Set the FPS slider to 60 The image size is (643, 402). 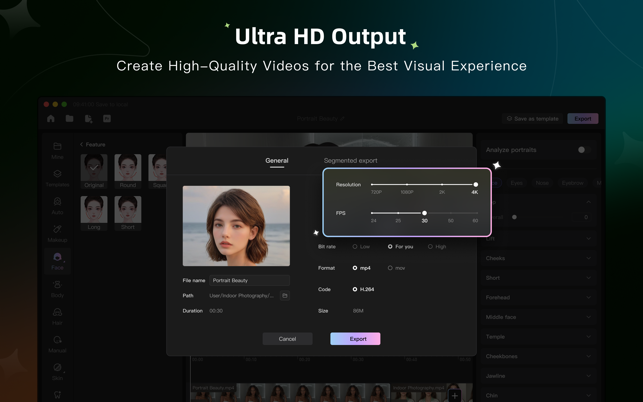[x=475, y=213]
